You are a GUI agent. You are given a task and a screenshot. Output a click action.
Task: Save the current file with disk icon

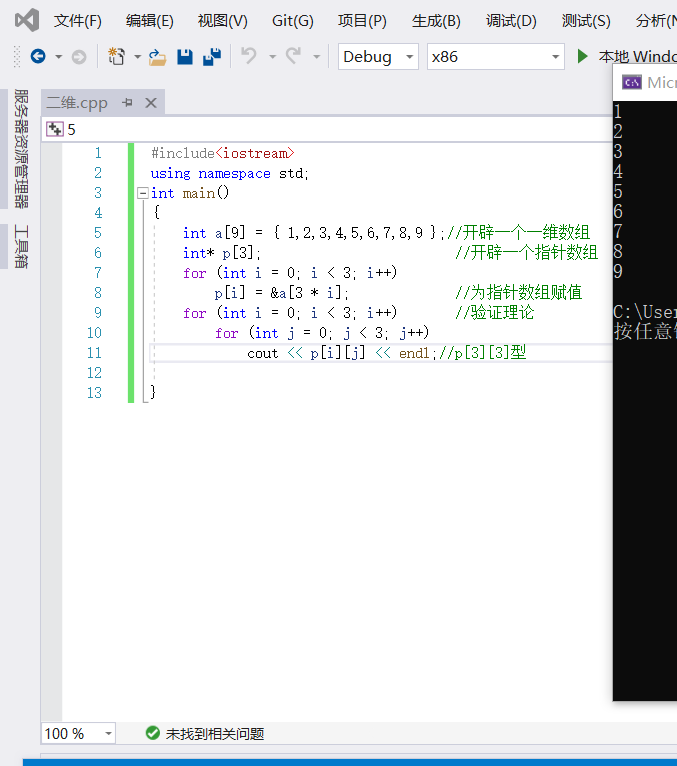185,57
